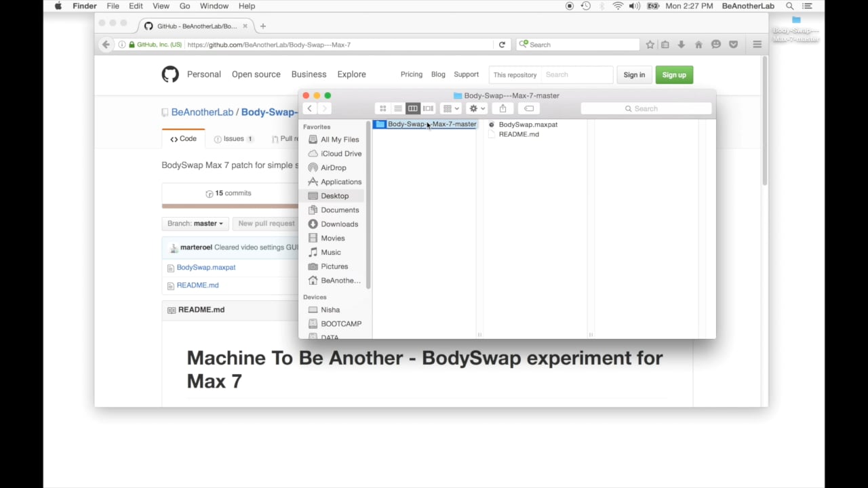Open the Pricing link
The image size is (868, 488).
click(x=412, y=75)
